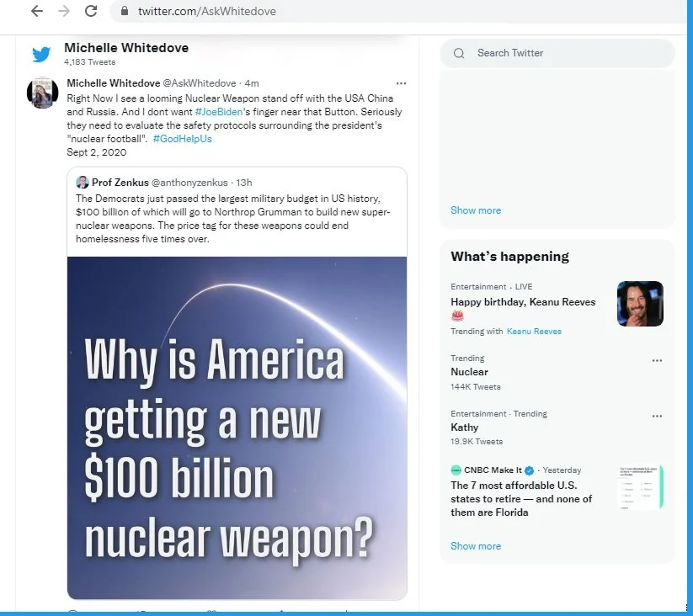Click Show more under What's happening
This screenshot has width=693, height=616.
(x=476, y=546)
